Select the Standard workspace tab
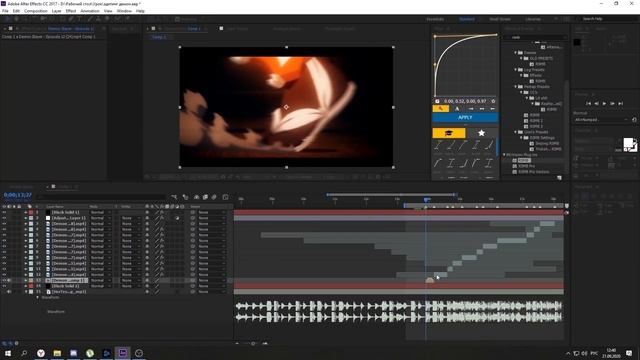640x360 pixels. [467, 19]
